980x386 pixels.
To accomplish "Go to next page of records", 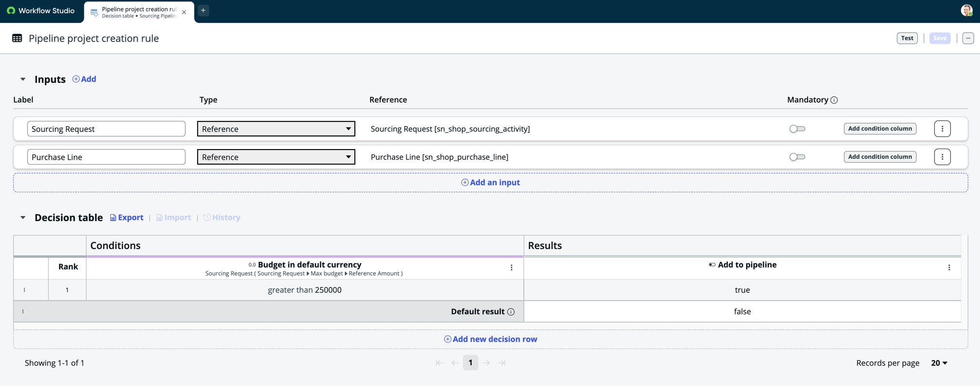I will [x=486, y=363].
